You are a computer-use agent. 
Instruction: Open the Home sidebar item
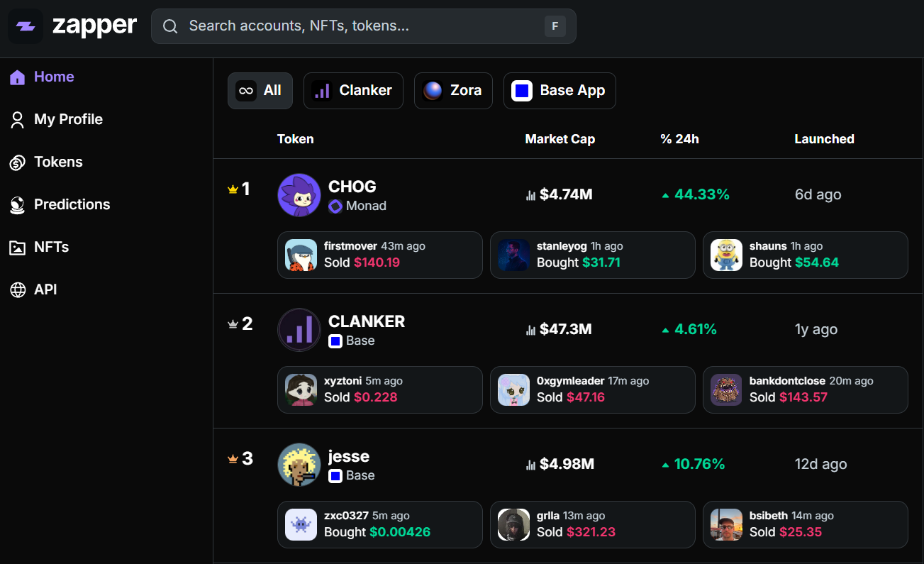53,77
